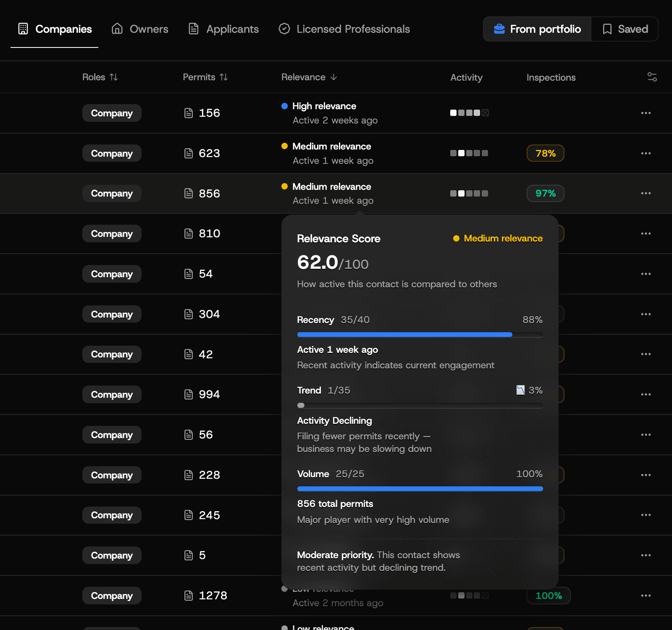
Task: Click the green 97% inspection badge
Action: [x=545, y=193]
